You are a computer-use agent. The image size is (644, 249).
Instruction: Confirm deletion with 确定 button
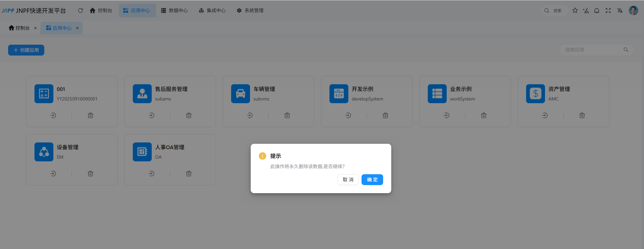(372, 180)
